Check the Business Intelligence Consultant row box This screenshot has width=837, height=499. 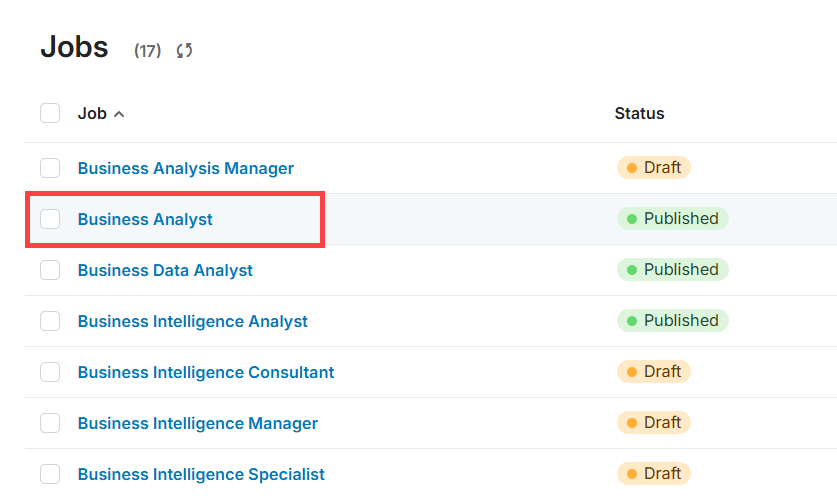[x=50, y=372]
